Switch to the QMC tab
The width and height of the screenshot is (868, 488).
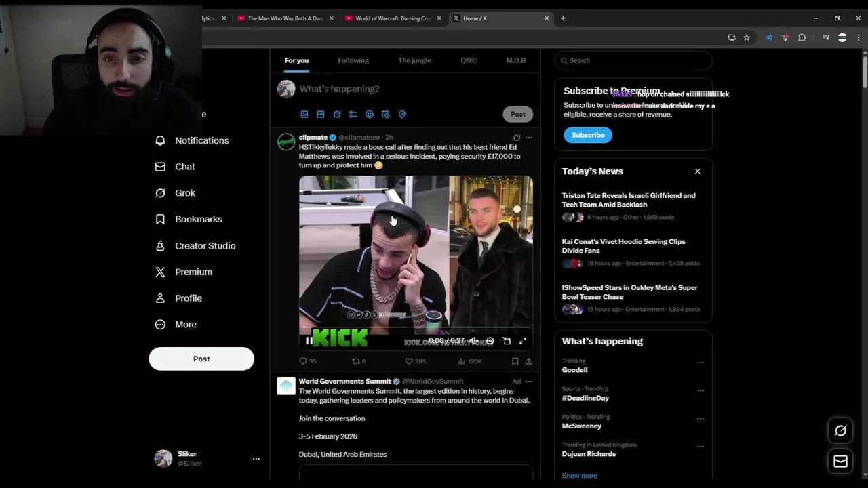(469, 60)
